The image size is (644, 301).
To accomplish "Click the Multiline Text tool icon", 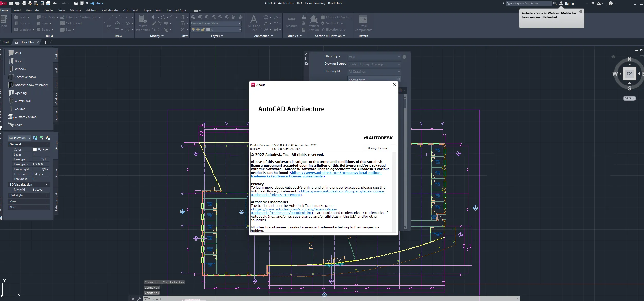I will pyautogui.click(x=253, y=20).
